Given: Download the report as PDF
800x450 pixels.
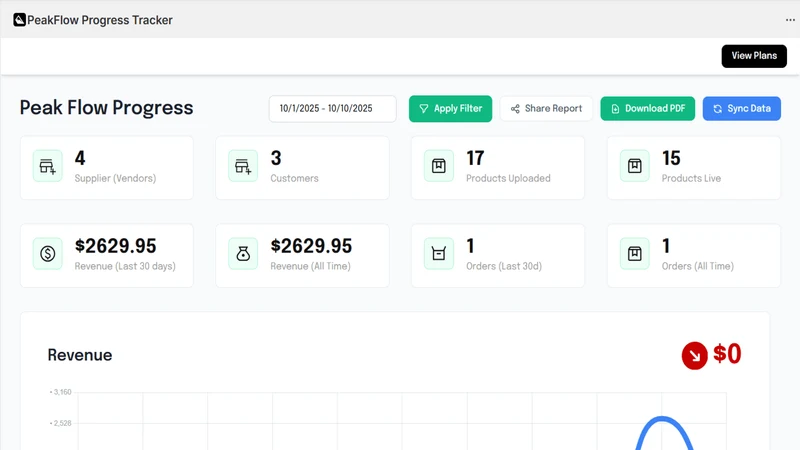Looking at the screenshot, I should tap(647, 108).
